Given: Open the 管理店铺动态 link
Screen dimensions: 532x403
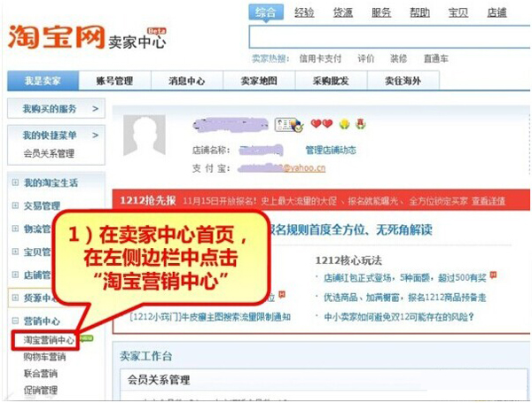Looking at the screenshot, I should click(331, 150).
